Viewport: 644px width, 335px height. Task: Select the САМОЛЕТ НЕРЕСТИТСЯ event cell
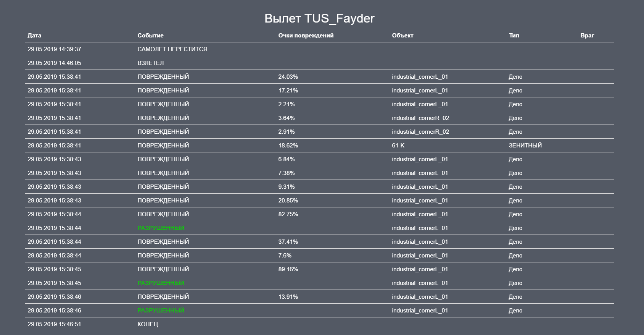click(x=172, y=49)
